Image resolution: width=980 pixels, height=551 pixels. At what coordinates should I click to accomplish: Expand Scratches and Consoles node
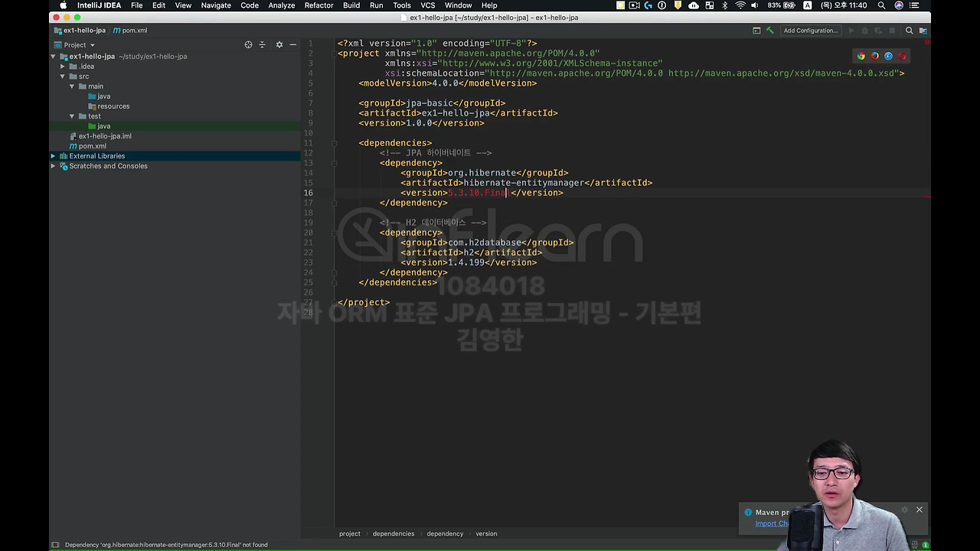[x=54, y=166]
